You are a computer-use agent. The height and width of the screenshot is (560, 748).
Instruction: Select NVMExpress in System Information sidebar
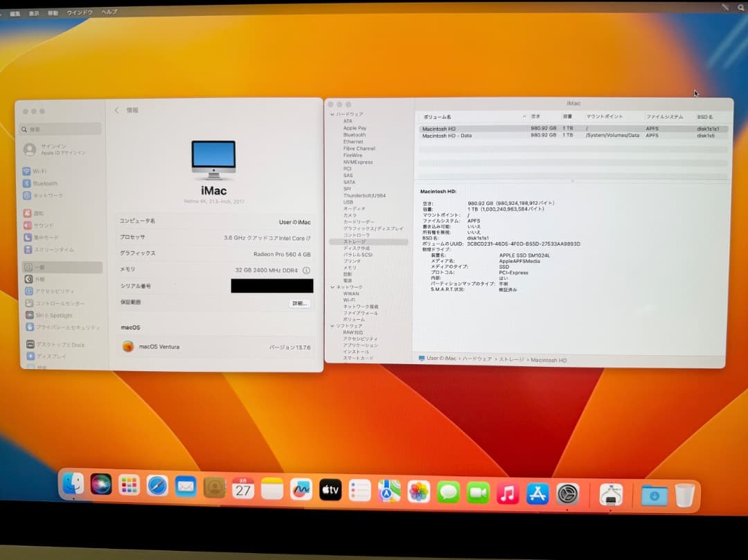point(358,162)
